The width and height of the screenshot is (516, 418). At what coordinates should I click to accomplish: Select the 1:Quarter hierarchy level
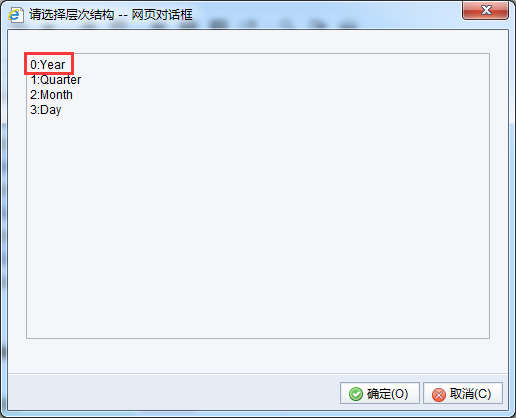[55, 80]
